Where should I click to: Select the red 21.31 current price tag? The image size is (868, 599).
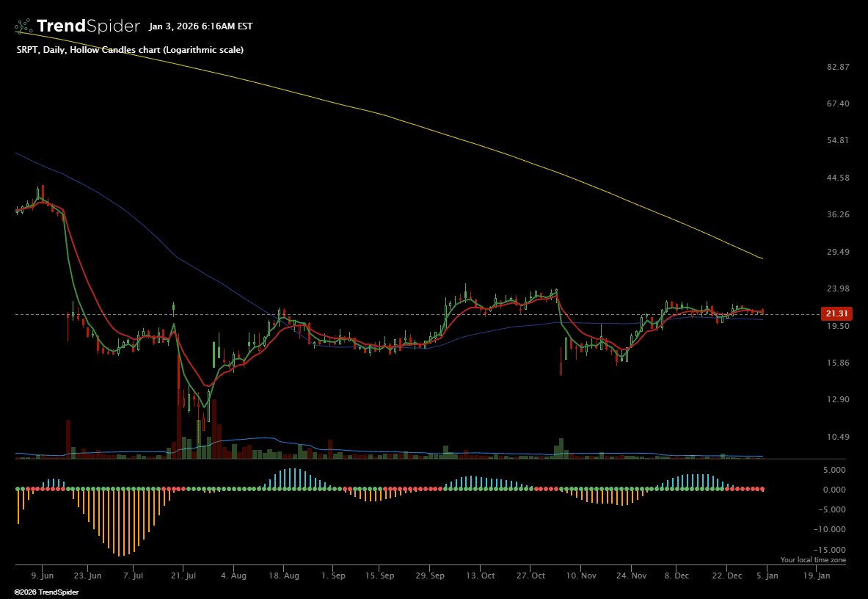[836, 313]
